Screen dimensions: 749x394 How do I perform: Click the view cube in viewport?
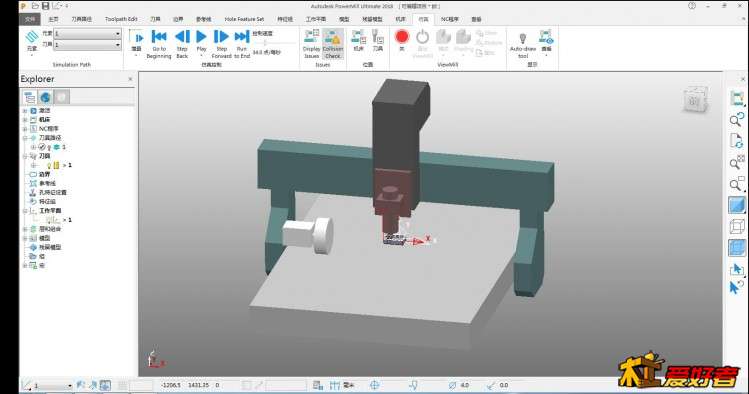pos(695,99)
